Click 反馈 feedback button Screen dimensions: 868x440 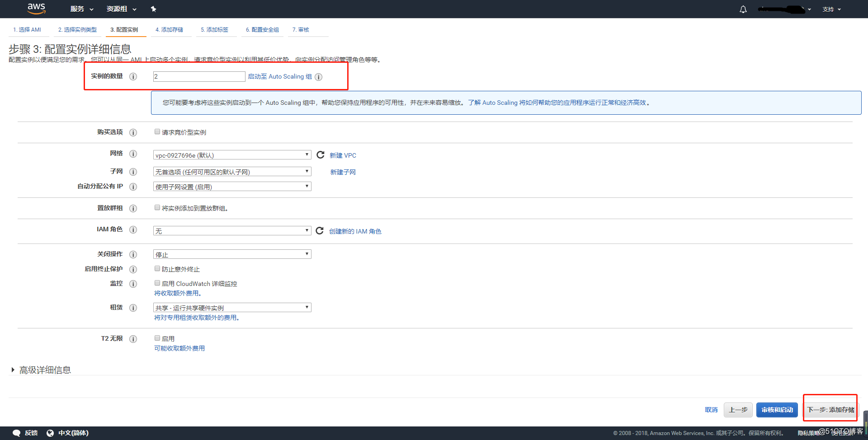click(x=31, y=433)
